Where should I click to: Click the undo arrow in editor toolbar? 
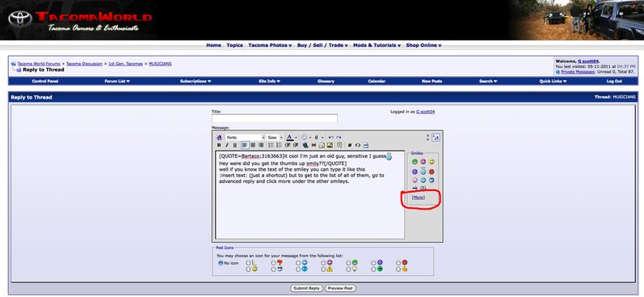[331, 138]
